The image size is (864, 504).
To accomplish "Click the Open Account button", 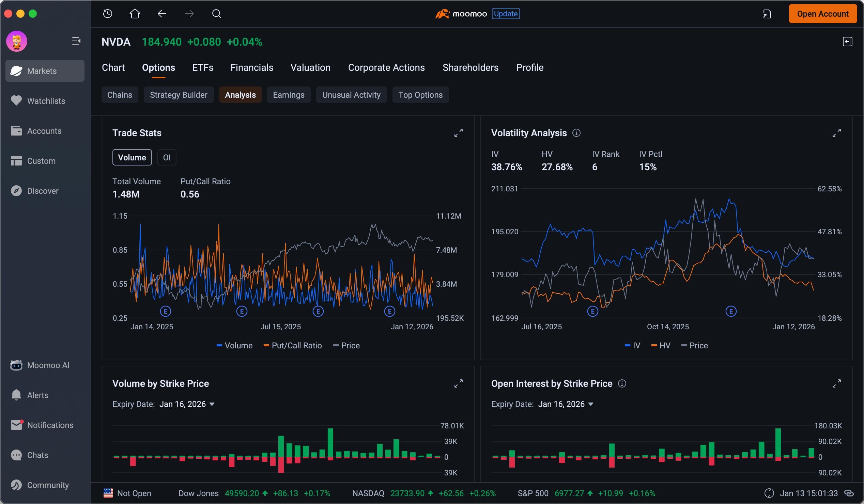I will tap(822, 14).
